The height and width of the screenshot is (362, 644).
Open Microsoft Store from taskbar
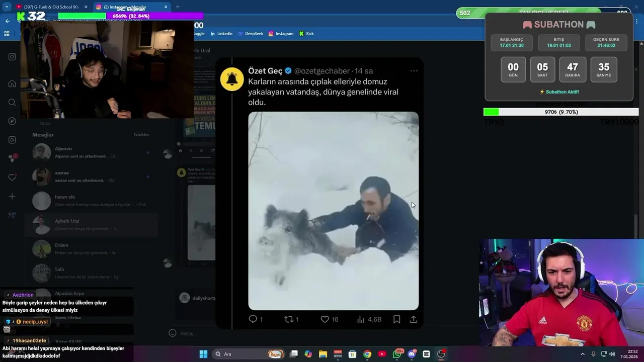(x=353, y=354)
